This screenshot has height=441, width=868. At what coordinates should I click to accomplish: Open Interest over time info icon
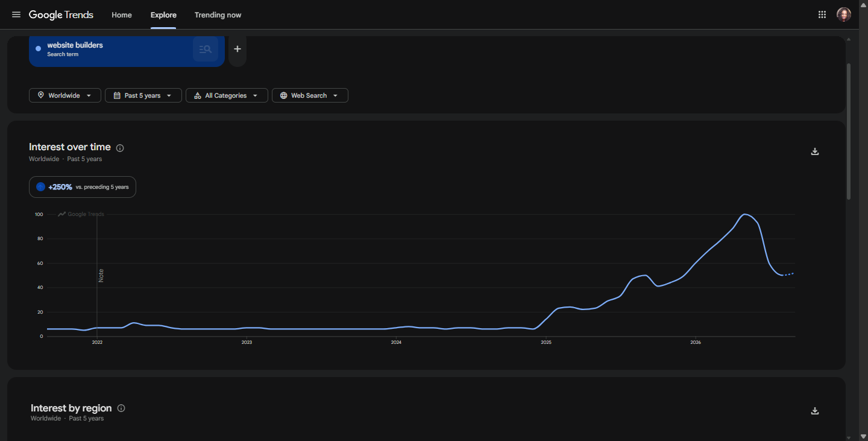120,148
